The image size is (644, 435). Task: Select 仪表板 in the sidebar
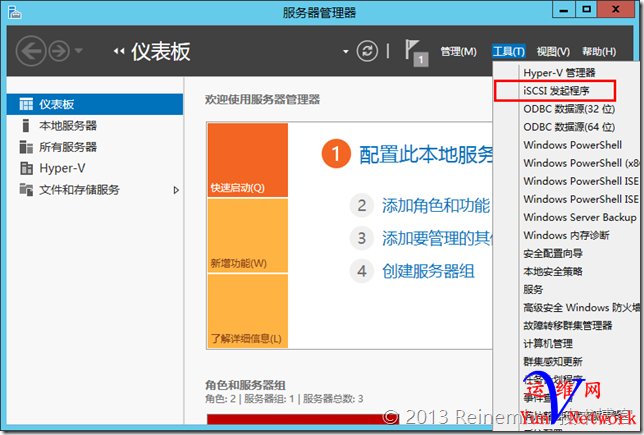(x=95, y=104)
